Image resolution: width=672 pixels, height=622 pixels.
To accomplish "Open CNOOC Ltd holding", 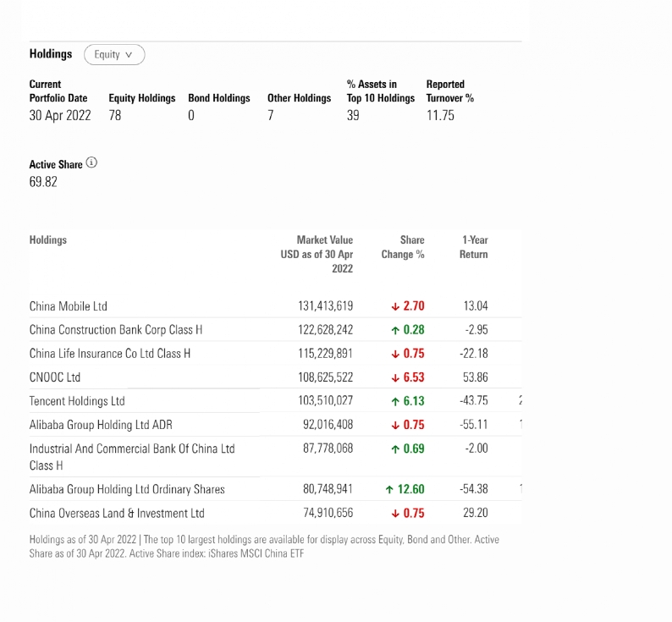I will pyautogui.click(x=55, y=377).
